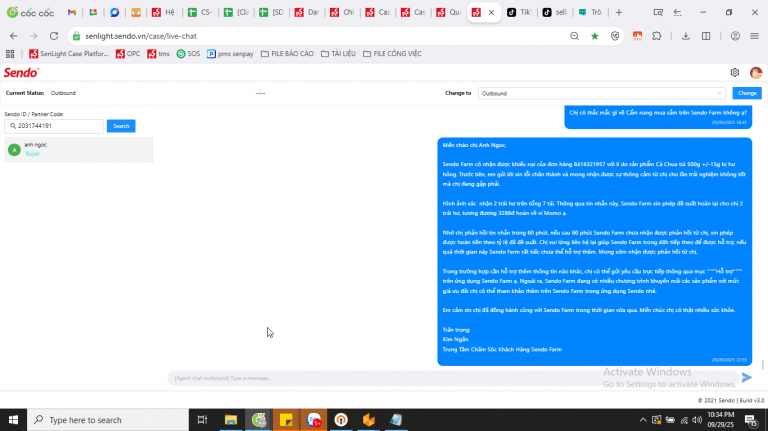Bookmark this page with the star icon

pyautogui.click(x=595, y=36)
